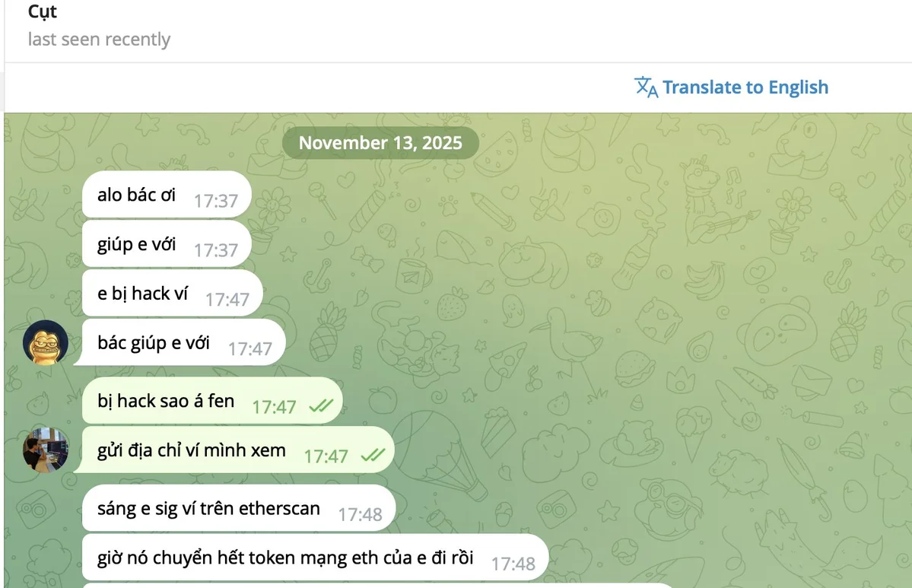Click the November 13, 2025 date badge
The width and height of the screenshot is (912, 588).
[x=380, y=142]
